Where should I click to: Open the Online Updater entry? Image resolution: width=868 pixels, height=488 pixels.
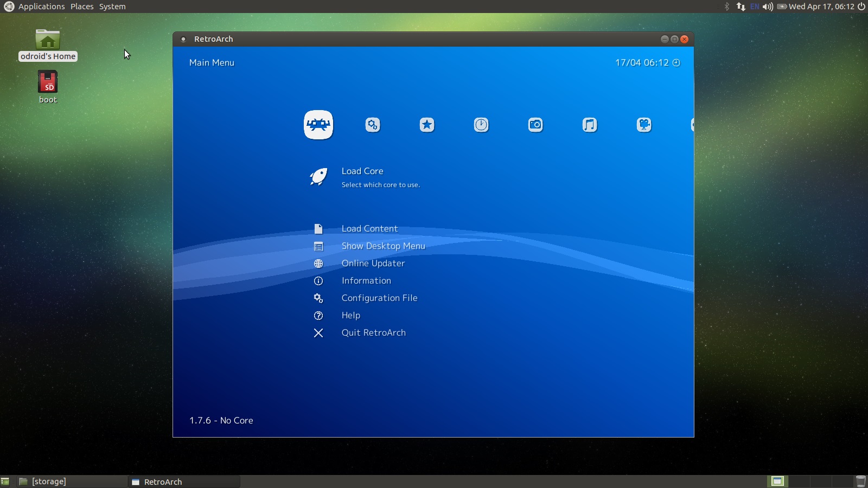[x=373, y=264]
